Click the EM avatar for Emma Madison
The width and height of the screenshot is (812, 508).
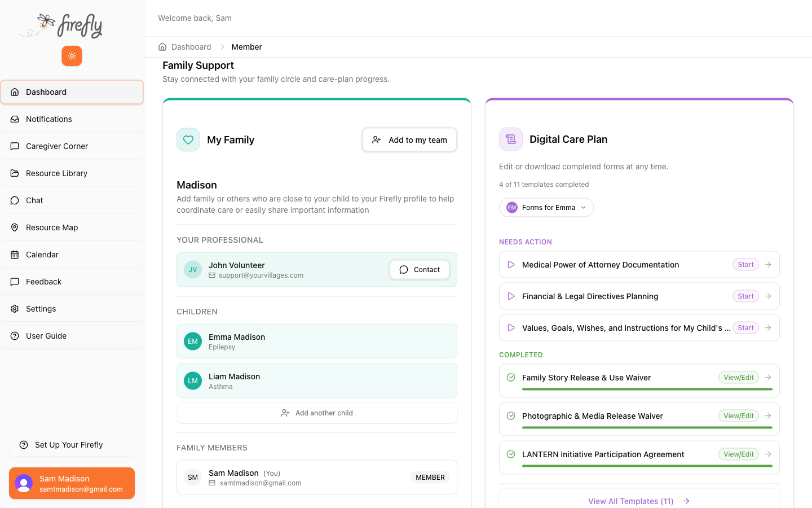192,341
